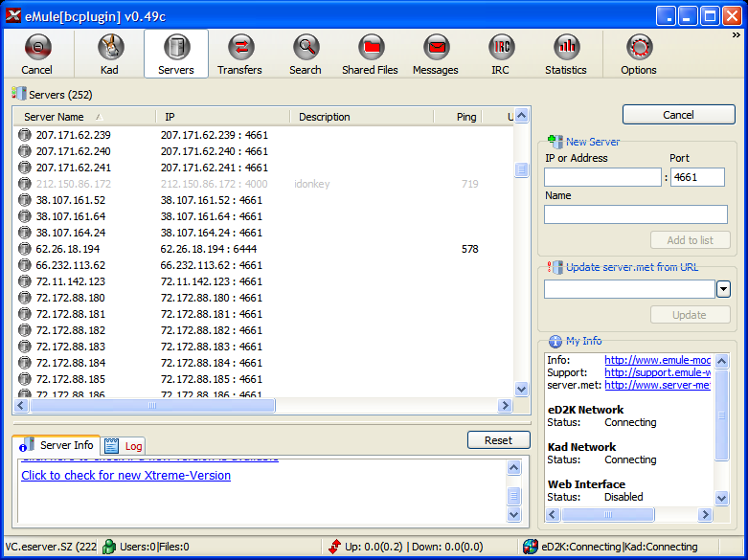Click server icon for 66.232.113.62

(24, 265)
